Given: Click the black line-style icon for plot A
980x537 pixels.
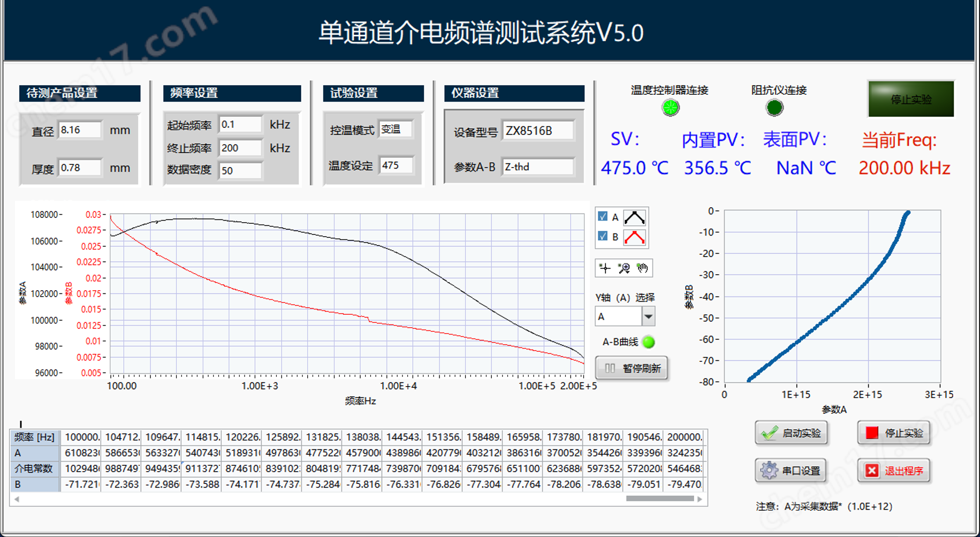Looking at the screenshot, I should [634, 217].
